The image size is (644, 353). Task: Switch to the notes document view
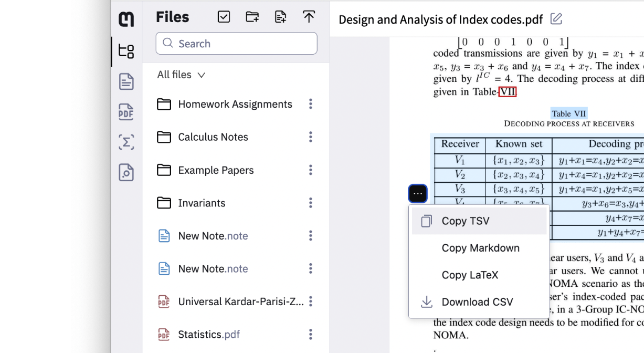coord(126,82)
